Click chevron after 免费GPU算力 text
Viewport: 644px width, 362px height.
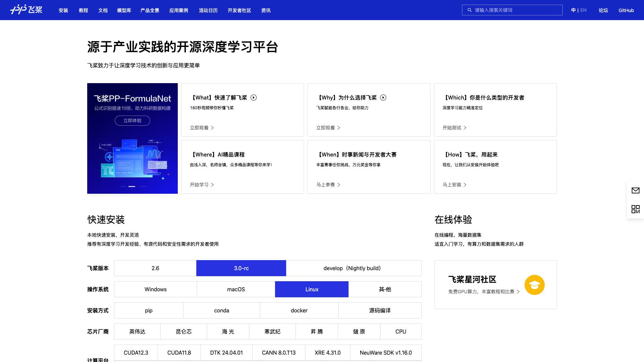click(518, 292)
